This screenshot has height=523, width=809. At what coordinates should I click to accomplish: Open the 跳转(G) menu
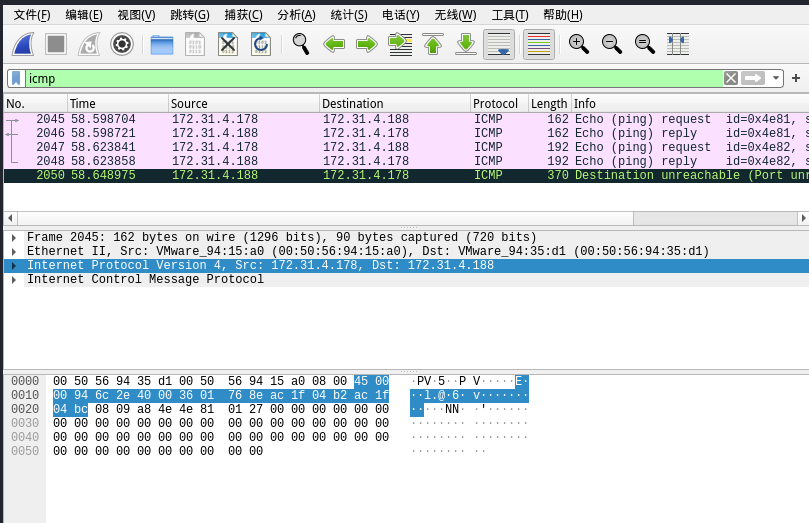point(190,15)
